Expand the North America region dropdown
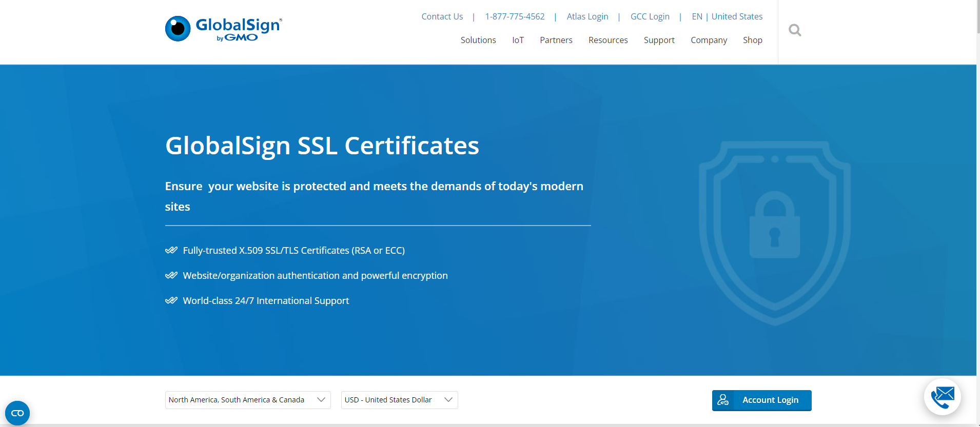 (248, 400)
